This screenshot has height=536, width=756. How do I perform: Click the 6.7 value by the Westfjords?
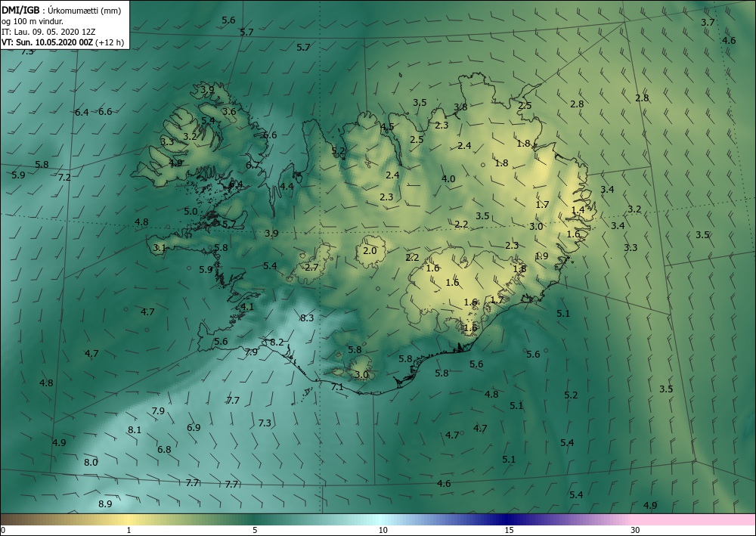click(253, 165)
